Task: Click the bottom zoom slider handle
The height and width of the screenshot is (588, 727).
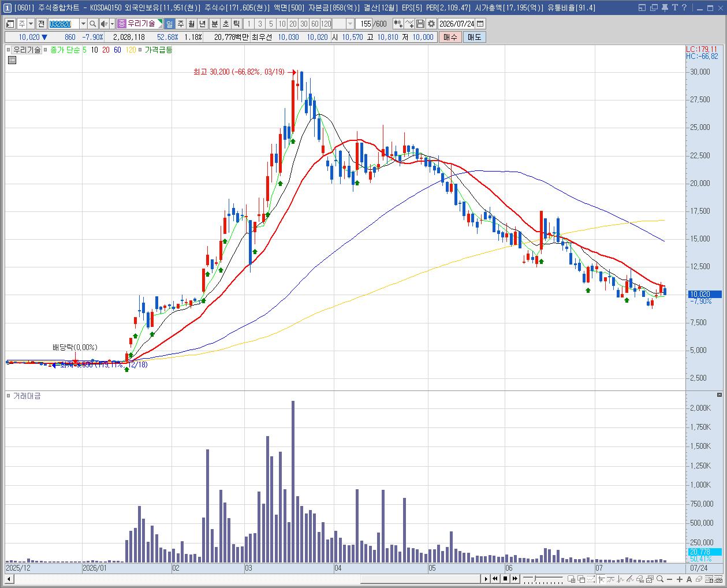Action: (x=535, y=578)
